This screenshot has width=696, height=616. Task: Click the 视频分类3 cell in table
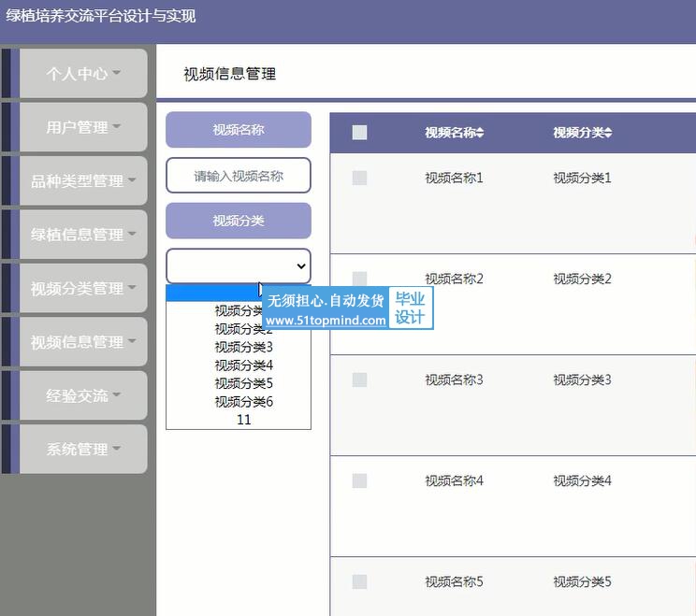[582, 380]
